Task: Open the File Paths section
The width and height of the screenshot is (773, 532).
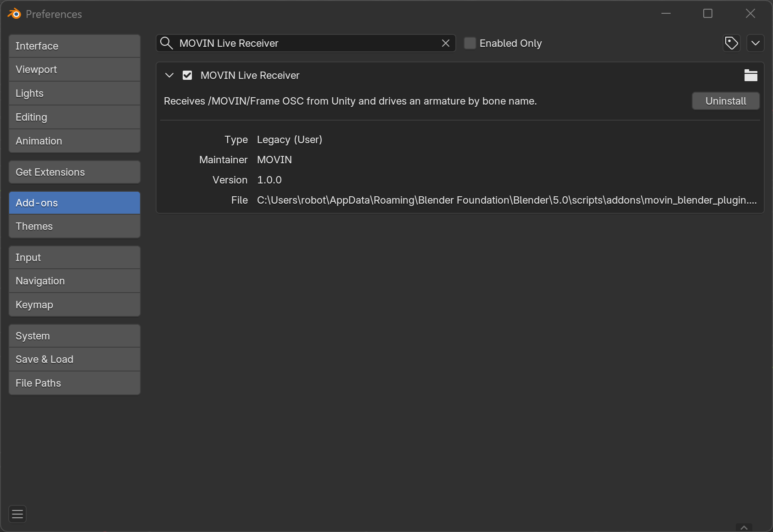Action: pyautogui.click(x=74, y=383)
